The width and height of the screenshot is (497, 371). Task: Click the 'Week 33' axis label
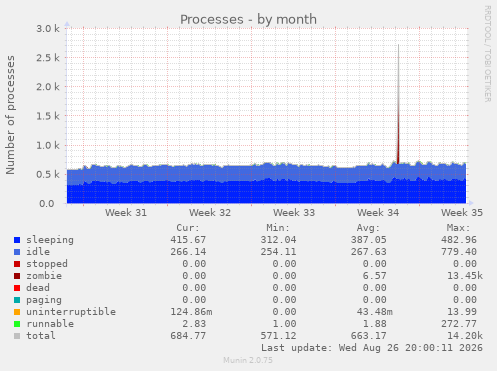(294, 213)
